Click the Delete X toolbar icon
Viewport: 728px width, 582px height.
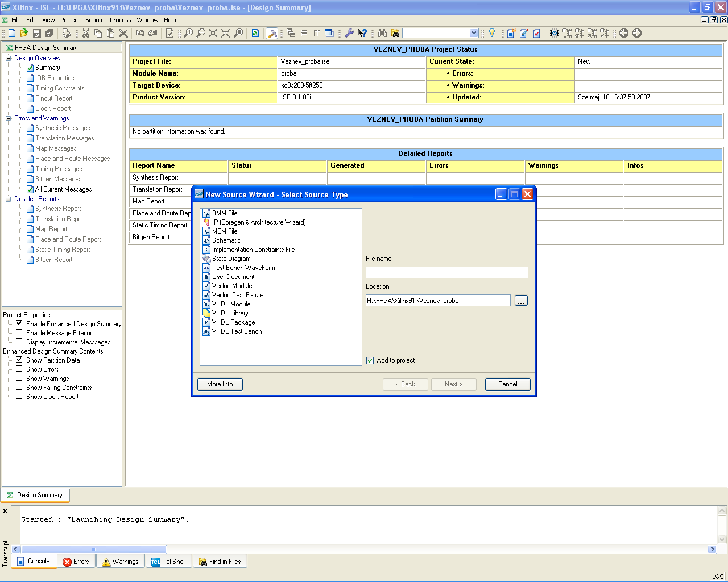(x=123, y=33)
